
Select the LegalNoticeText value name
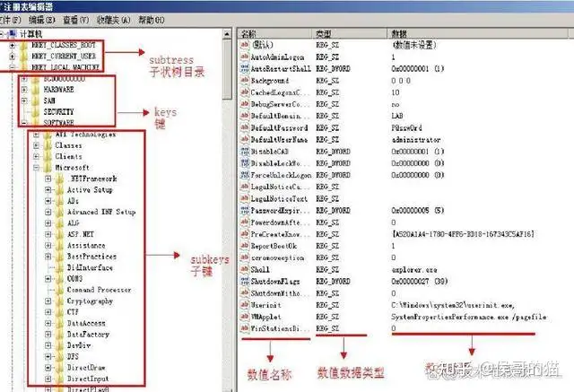click(x=279, y=199)
